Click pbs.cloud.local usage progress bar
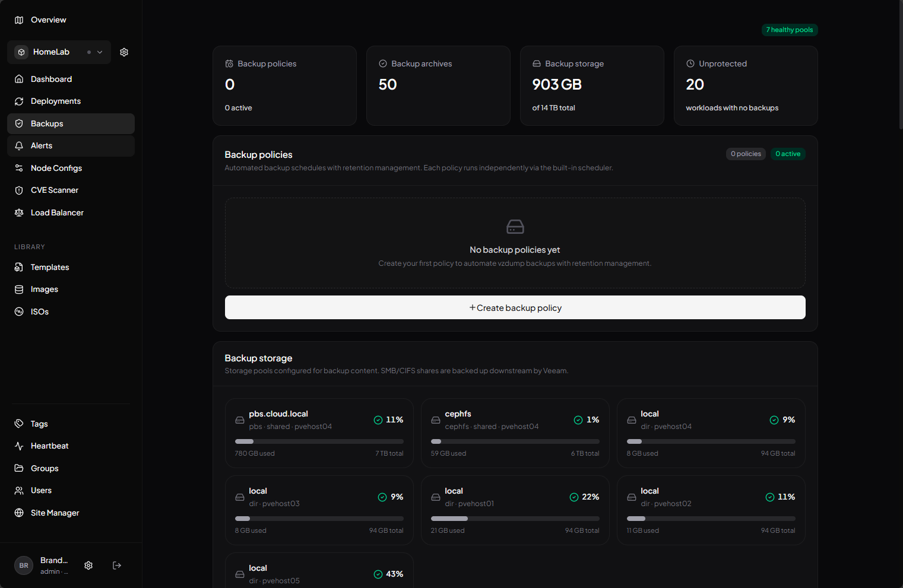903x588 pixels. tap(319, 441)
